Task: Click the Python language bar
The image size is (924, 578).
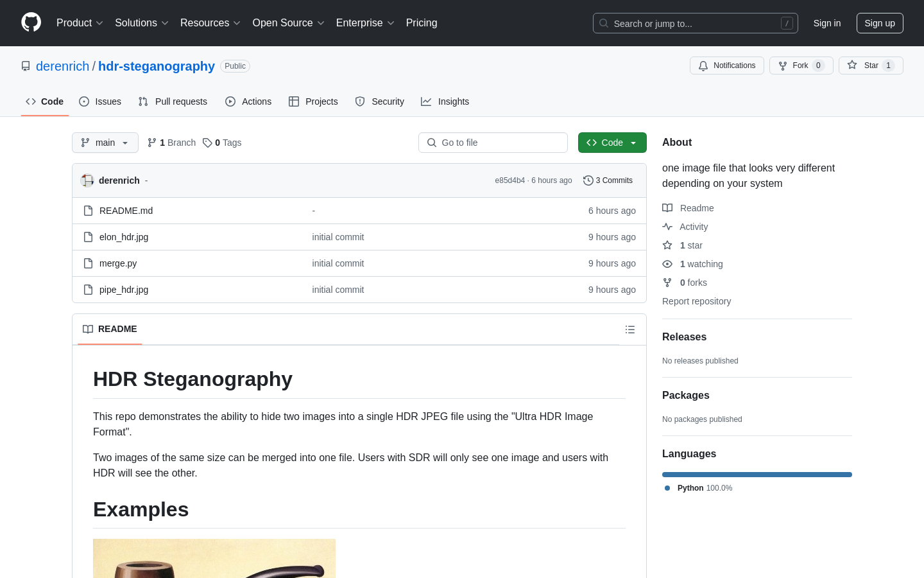Action: 757,475
